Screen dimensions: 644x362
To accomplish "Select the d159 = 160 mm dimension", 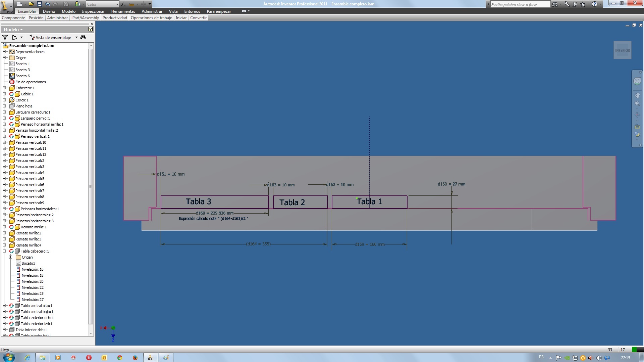I will (x=370, y=244).
